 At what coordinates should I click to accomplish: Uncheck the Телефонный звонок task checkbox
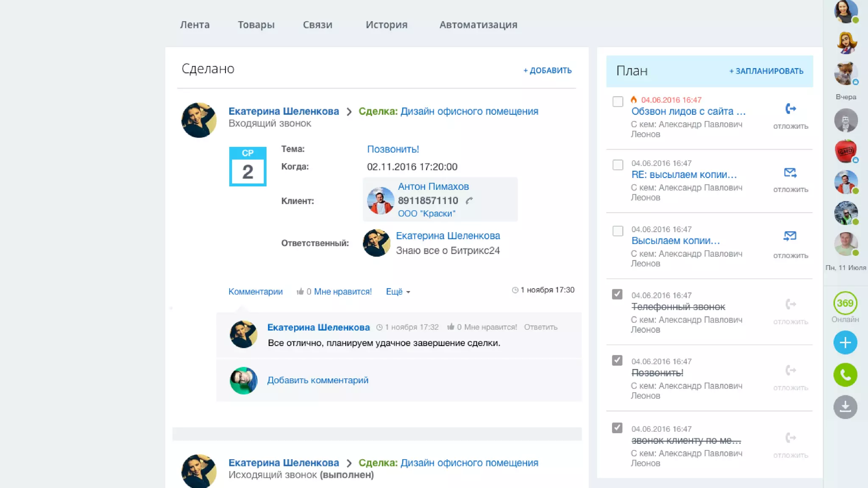click(617, 294)
